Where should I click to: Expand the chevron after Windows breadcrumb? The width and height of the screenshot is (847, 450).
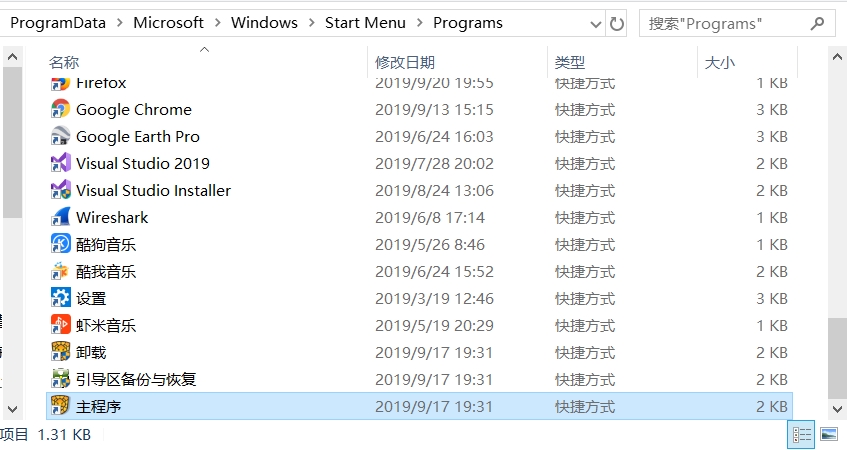coord(311,23)
